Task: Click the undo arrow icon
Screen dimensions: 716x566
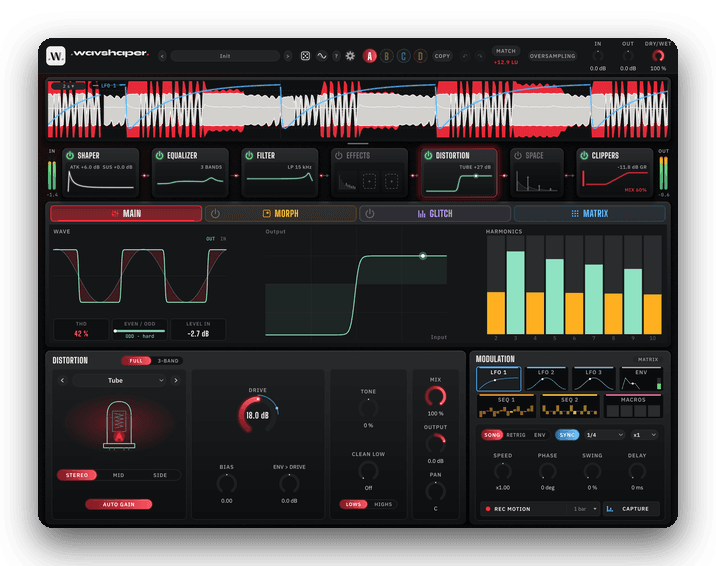Action: [465, 56]
